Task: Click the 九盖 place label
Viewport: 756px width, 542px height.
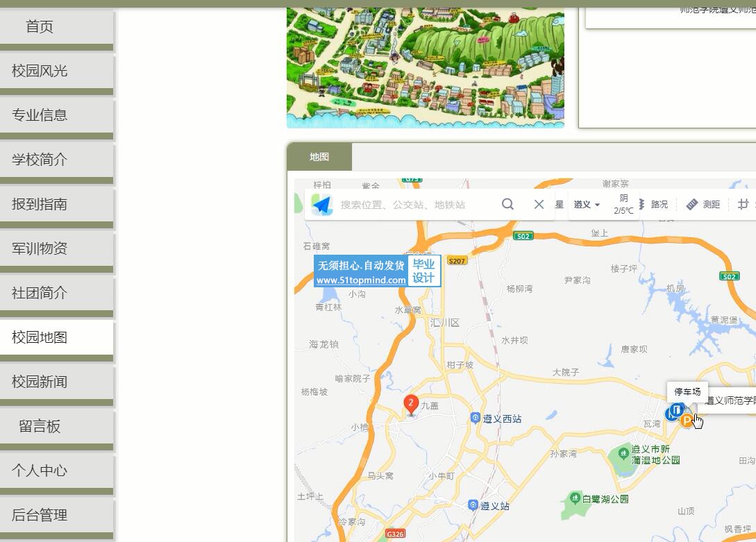Action: (x=430, y=406)
